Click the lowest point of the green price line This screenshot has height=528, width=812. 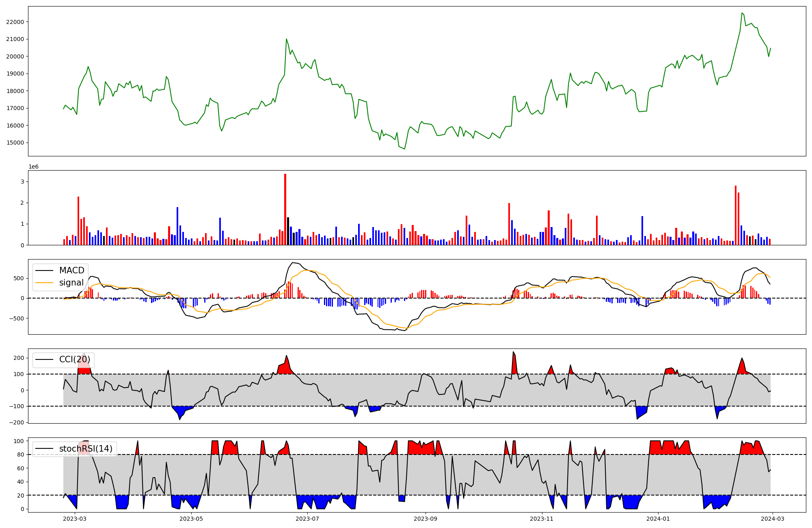[x=404, y=149]
